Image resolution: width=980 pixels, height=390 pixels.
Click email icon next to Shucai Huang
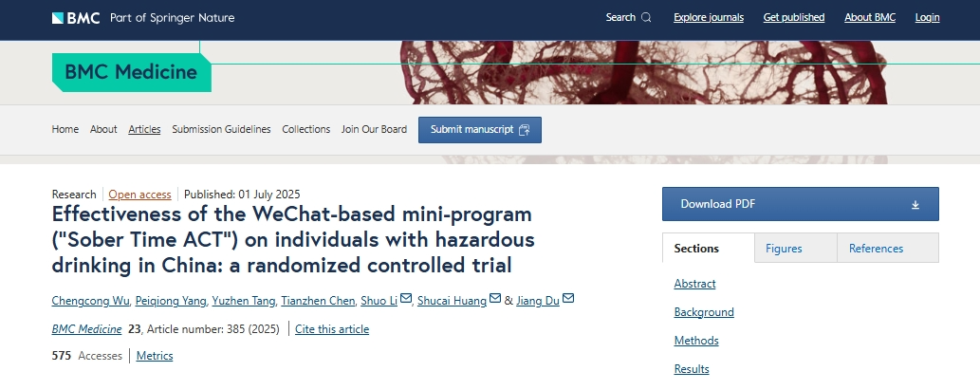tap(494, 300)
